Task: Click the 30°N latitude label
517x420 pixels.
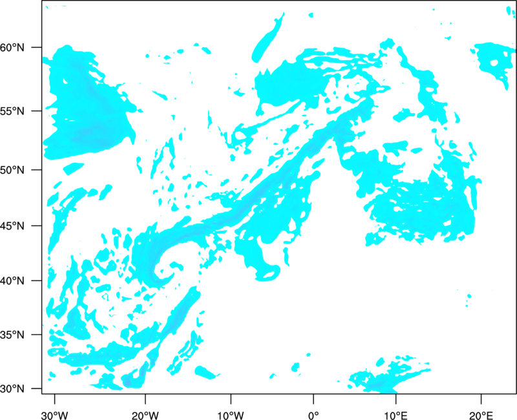Action: pos(13,389)
